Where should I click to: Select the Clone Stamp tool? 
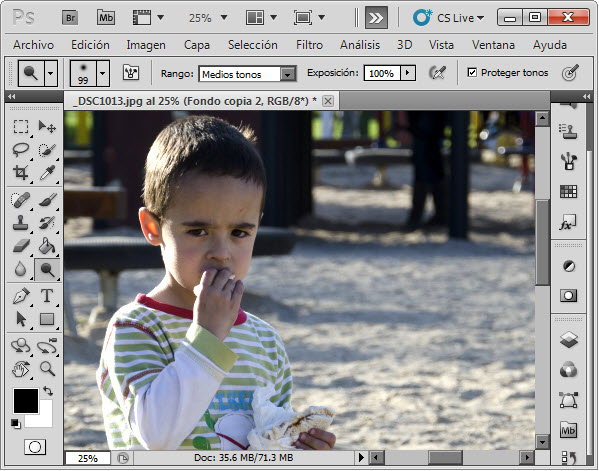(x=21, y=222)
